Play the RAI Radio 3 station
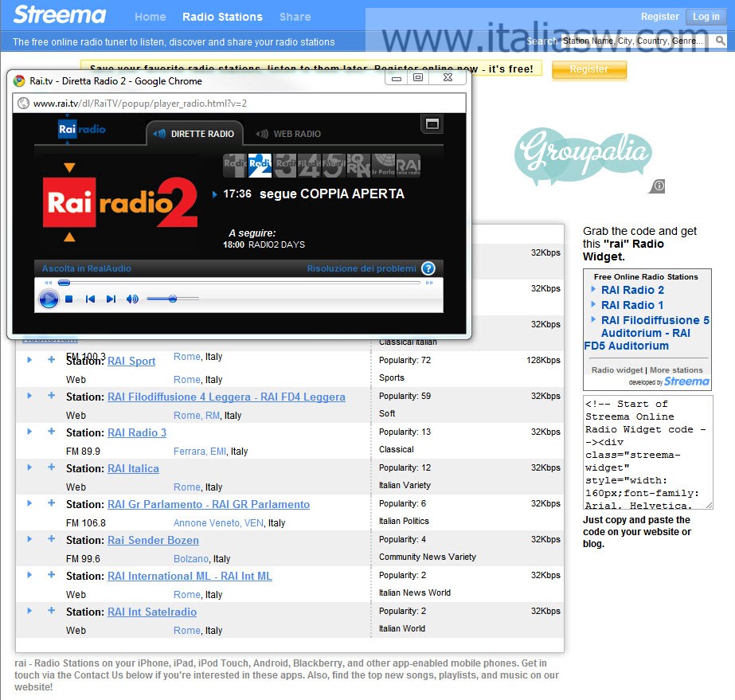Screen dimensions: 735x700 click(29, 432)
